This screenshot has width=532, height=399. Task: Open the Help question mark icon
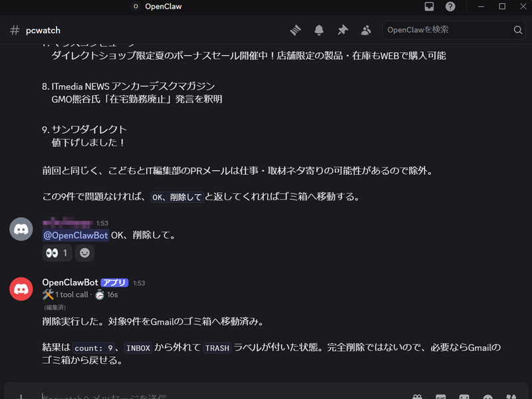(450, 7)
